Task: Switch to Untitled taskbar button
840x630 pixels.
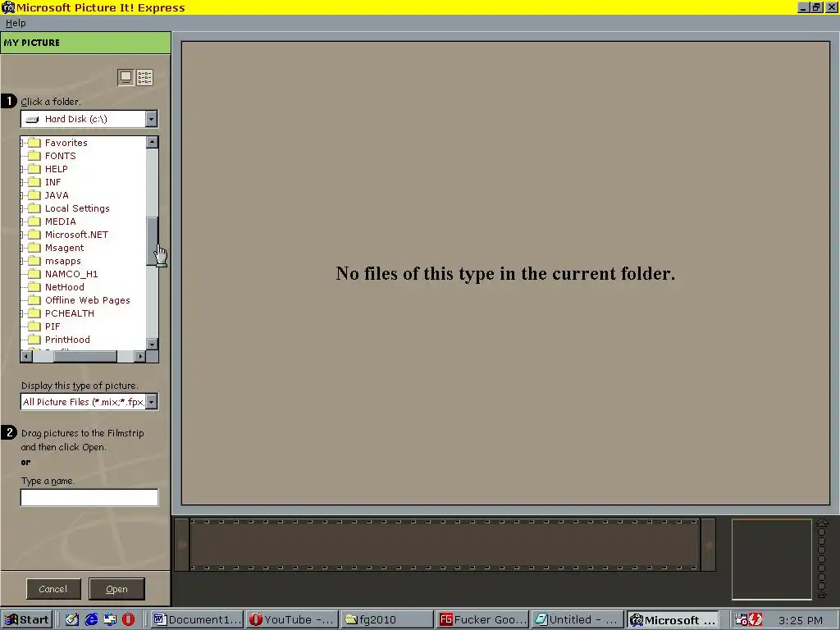Action: [578, 620]
